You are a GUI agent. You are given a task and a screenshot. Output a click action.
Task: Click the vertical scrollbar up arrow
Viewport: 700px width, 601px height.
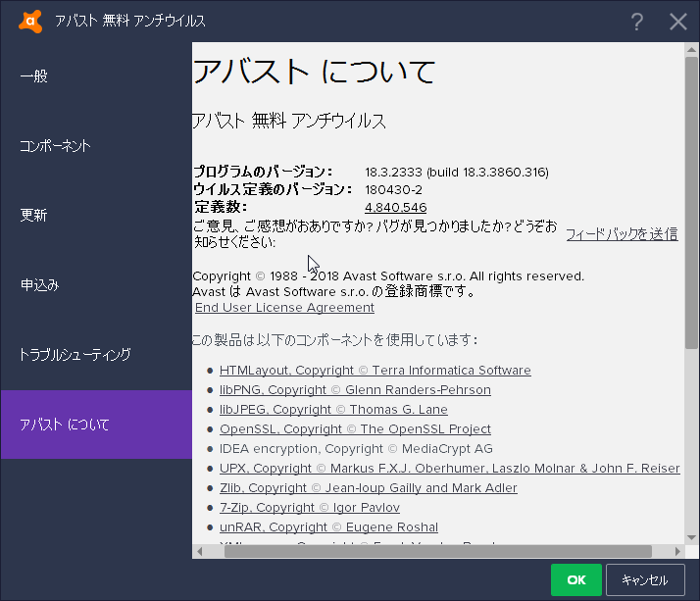pyautogui.click(x=691, y=49)
